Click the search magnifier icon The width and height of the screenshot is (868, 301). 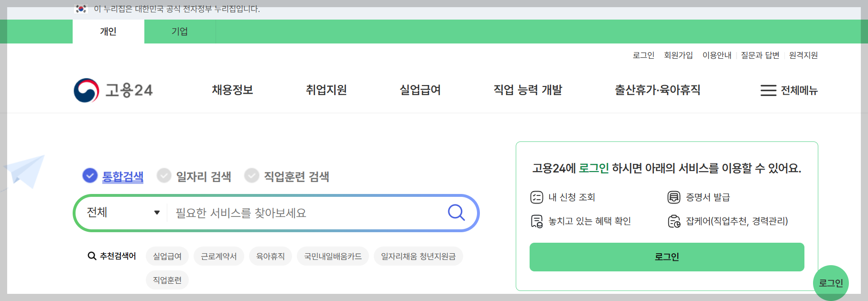[456, 213]
